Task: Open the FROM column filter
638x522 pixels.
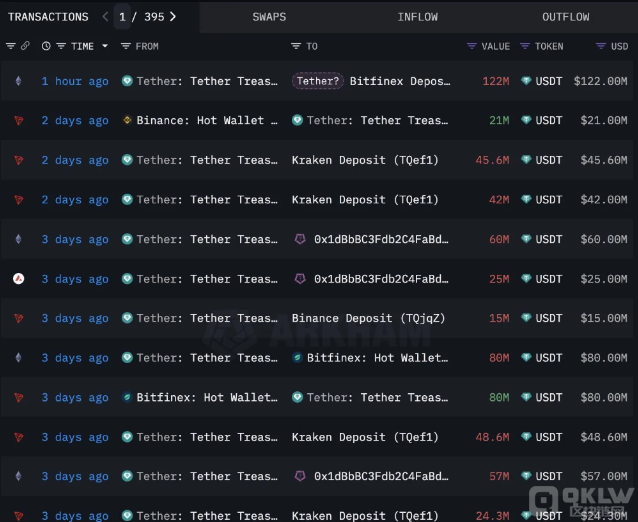Action: coord(125,46)
